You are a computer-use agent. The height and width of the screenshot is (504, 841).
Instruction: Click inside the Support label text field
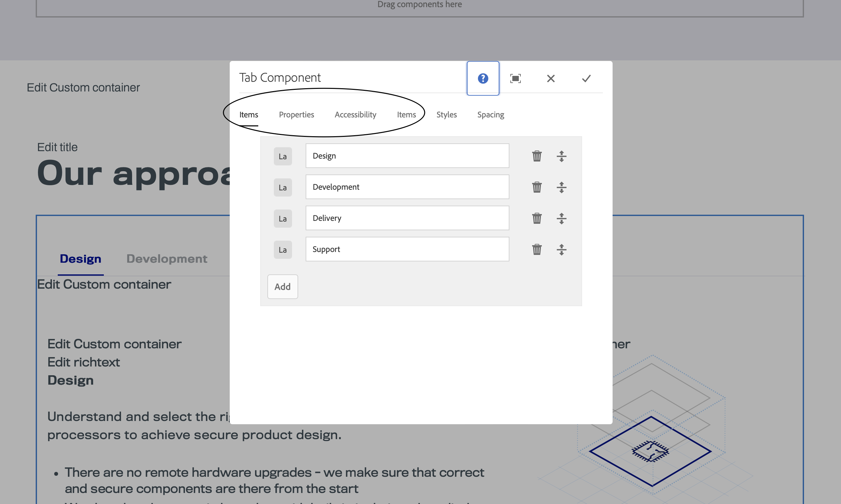407,249
